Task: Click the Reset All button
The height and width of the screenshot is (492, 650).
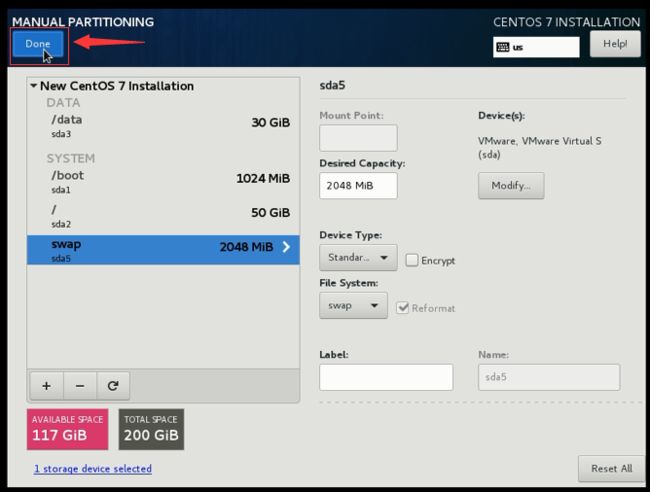Action: coord(611,469)
